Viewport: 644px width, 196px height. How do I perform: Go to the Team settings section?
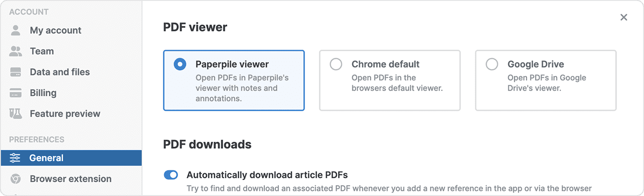tap(42, 51)
